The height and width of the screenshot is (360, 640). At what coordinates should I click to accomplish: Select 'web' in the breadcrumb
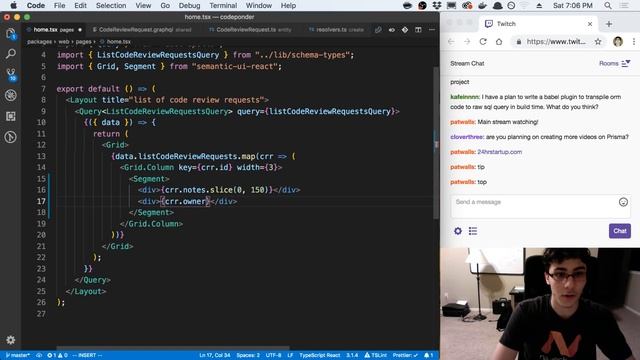64,42
